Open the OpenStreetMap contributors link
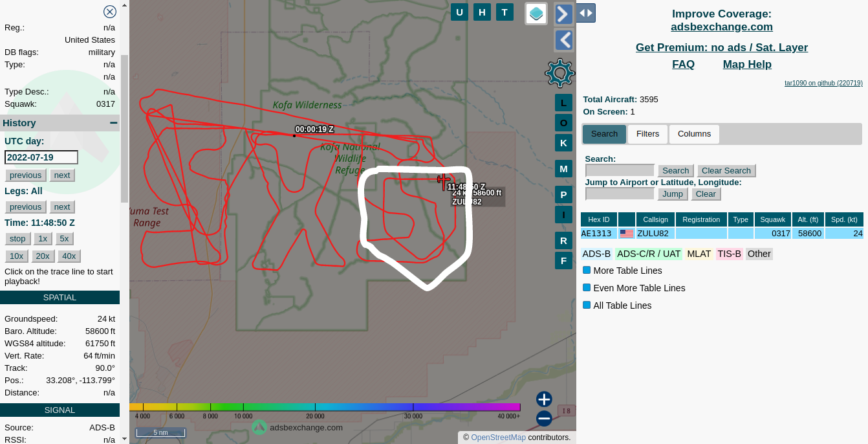868x444 pixels. 498,438
